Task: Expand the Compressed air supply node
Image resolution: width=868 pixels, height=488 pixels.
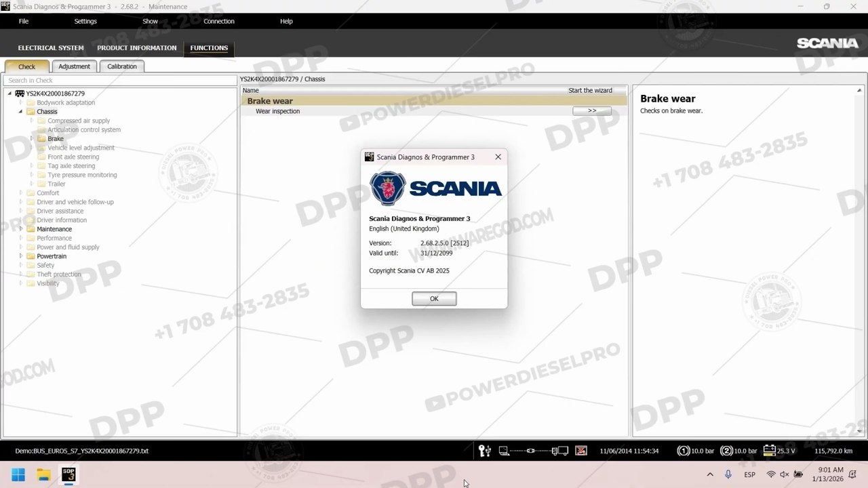Action: pos(32,121)
